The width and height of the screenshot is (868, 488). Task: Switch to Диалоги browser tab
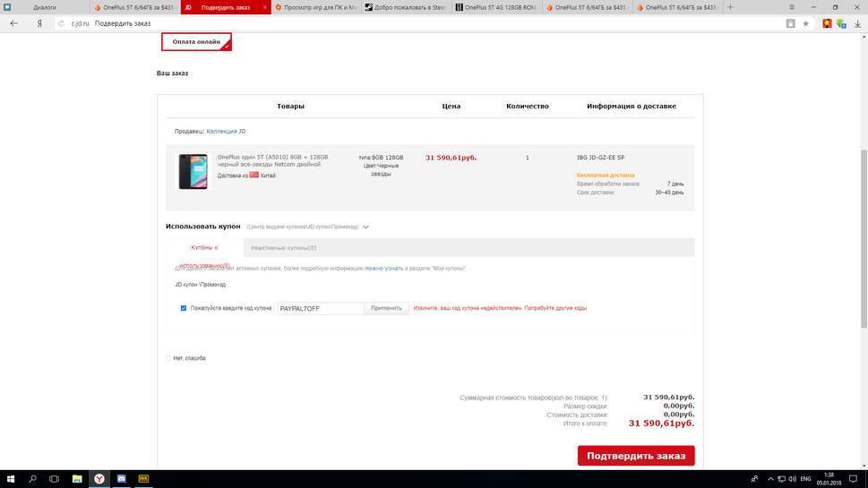(x=45, y=7)
